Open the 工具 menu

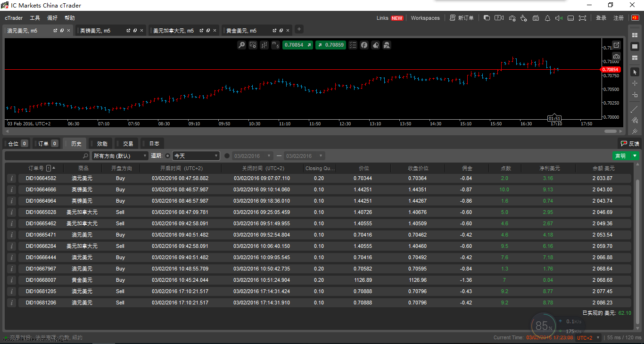tap(35, 18)
